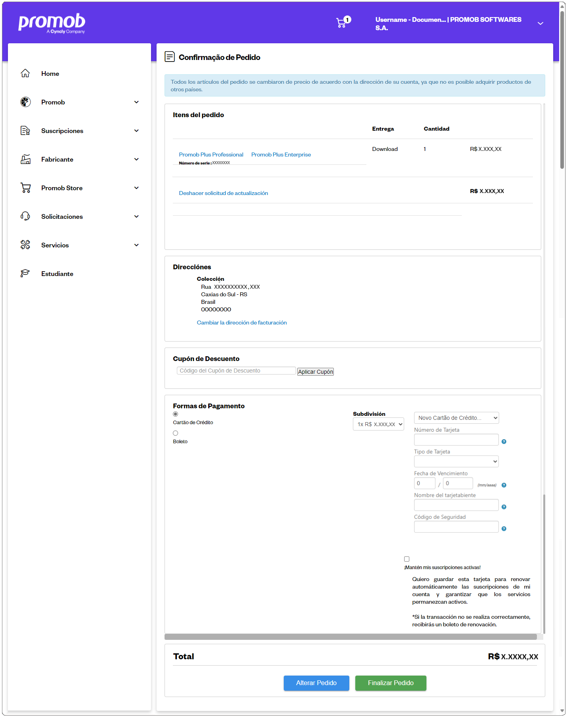The image size is (581, 728).
Task: Open the Subdivisión installments dropdown
Action: (x=378, y=424)
